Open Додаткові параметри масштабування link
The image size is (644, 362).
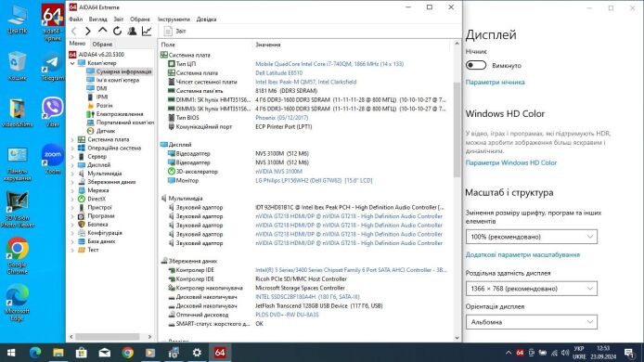(x=522, y=254)
